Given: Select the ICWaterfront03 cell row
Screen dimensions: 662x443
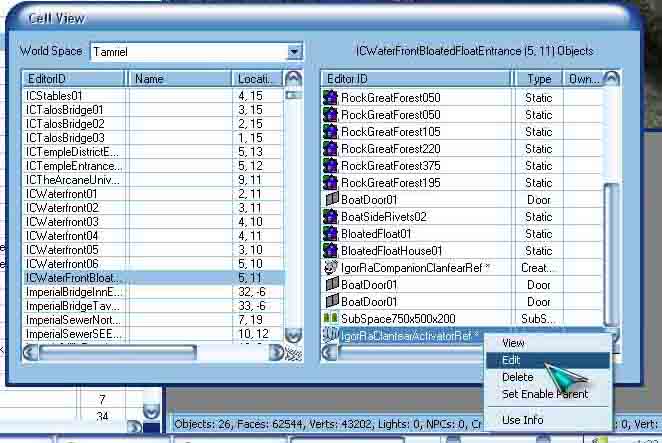Looking at the screenshot, I should point(153,222).
